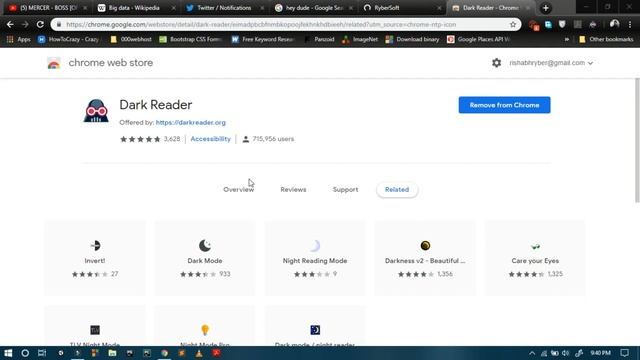
Task: Open the HowToCrazy bookmark
Action: coord(69,40)
